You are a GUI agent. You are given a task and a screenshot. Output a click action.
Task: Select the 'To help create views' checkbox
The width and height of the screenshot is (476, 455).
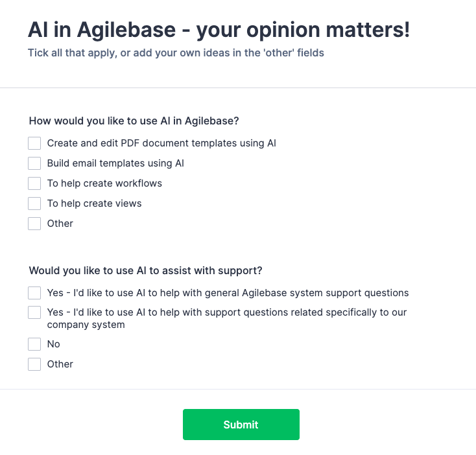click(34, 204)
